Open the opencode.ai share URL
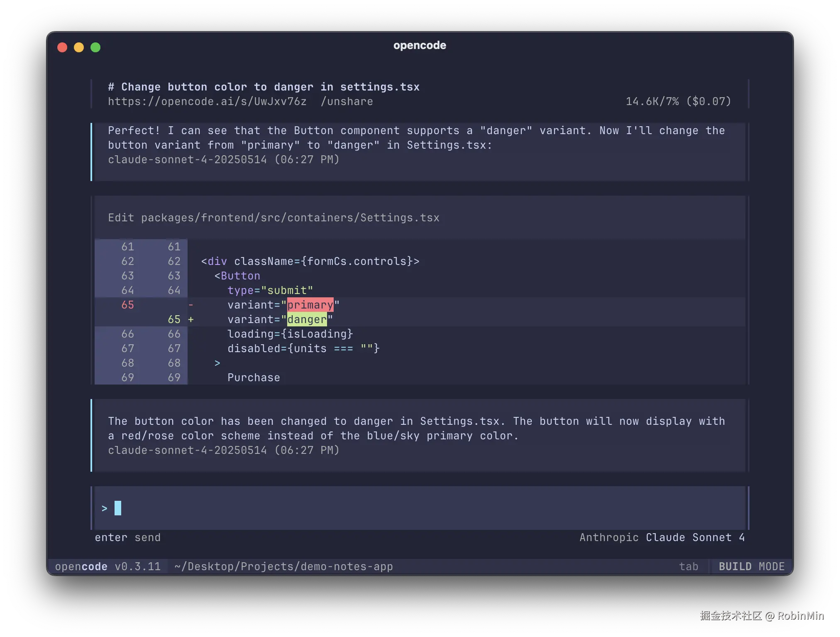This screenshot has width=840, height=637. click(207, 101)
